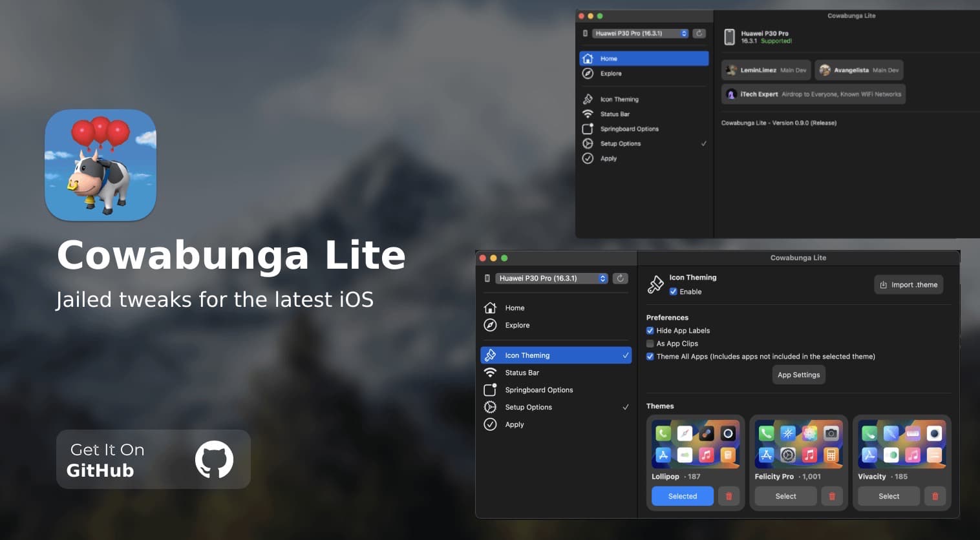Click the GitHub octocat logo

[214, 459]
